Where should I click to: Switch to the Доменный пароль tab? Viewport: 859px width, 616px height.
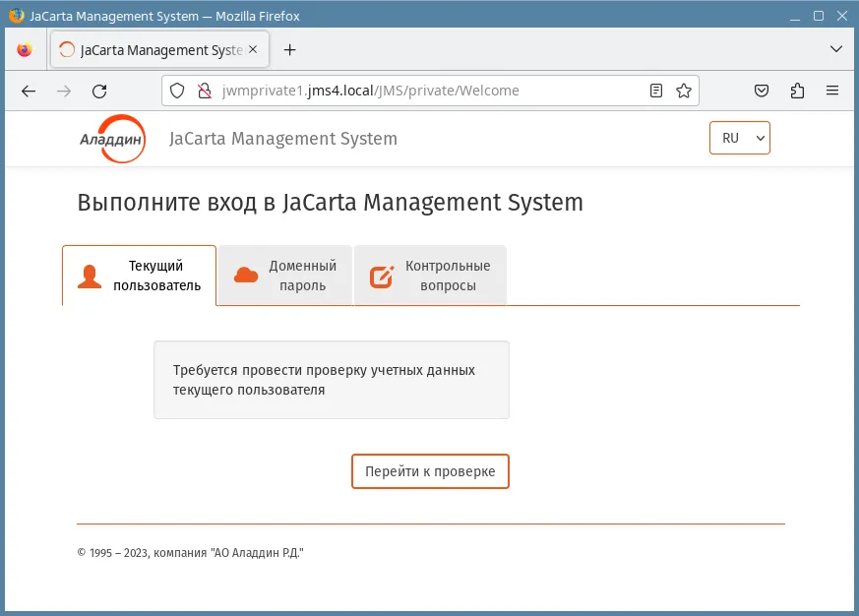[x=285, y=276]
